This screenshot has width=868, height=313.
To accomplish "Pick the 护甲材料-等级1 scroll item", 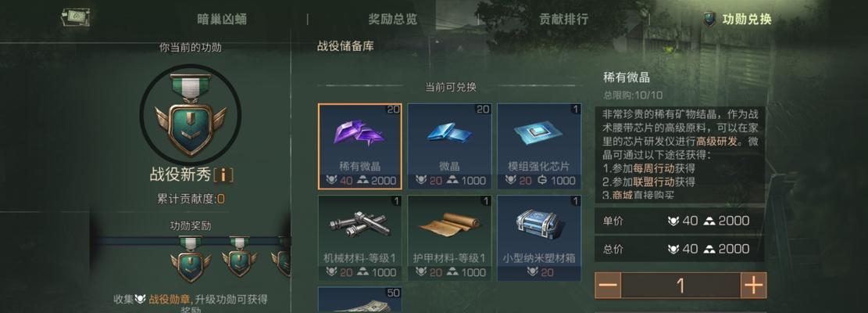I will (449, 238).
